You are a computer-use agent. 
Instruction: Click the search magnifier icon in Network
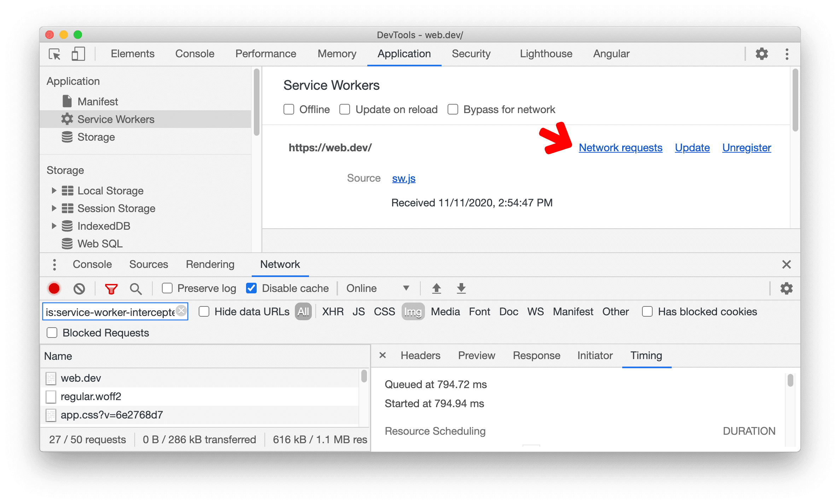click(x=135, y=288)
